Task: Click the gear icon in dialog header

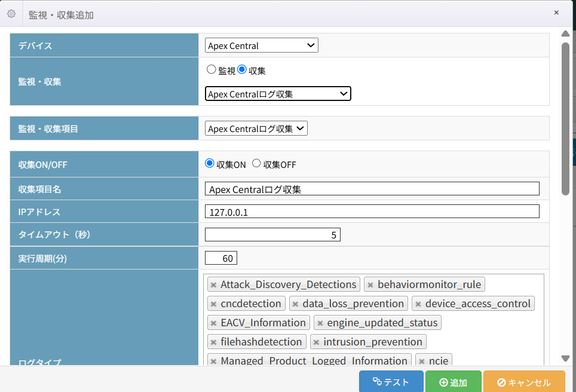Action: coord(11,14)
